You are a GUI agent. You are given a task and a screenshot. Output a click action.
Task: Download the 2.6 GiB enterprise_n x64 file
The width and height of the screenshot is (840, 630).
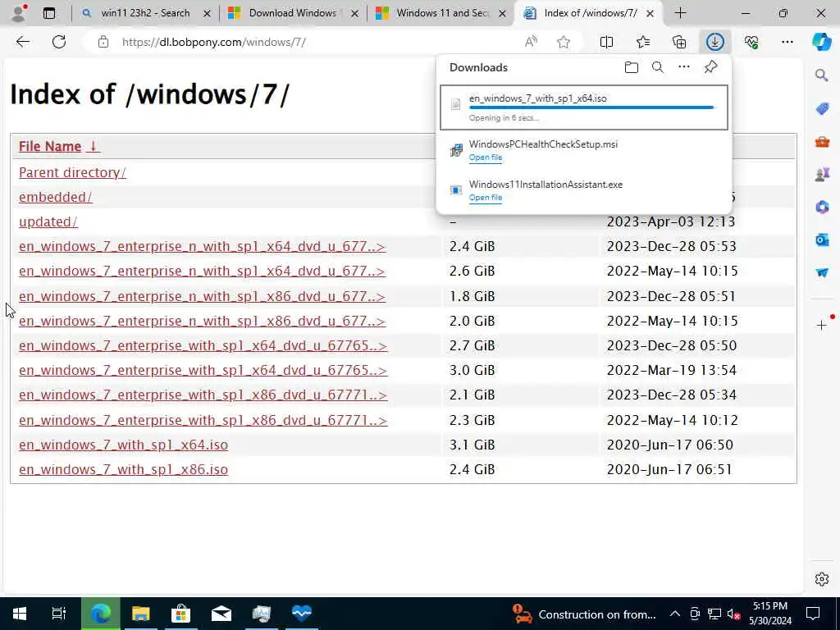[x=202, y=271]
